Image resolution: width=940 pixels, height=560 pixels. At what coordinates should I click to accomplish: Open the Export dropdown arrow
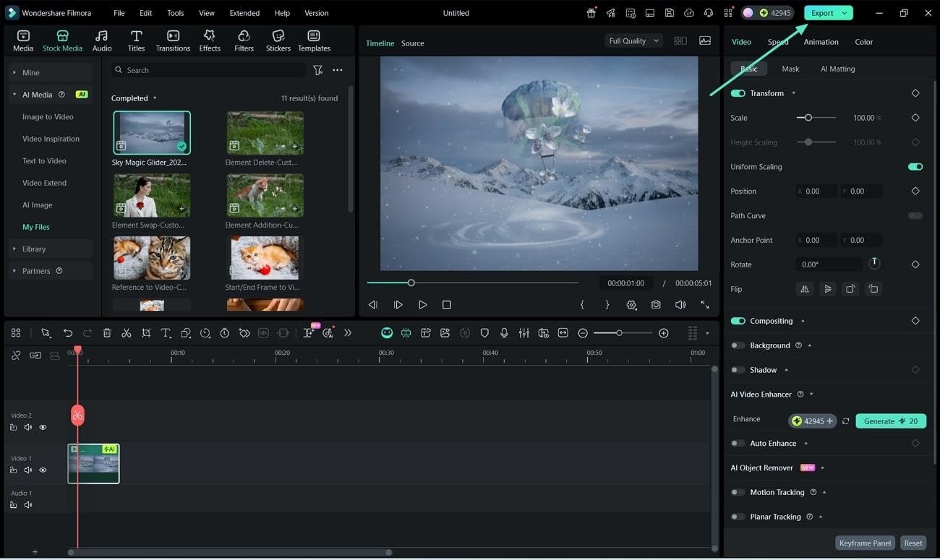[843, 12]
